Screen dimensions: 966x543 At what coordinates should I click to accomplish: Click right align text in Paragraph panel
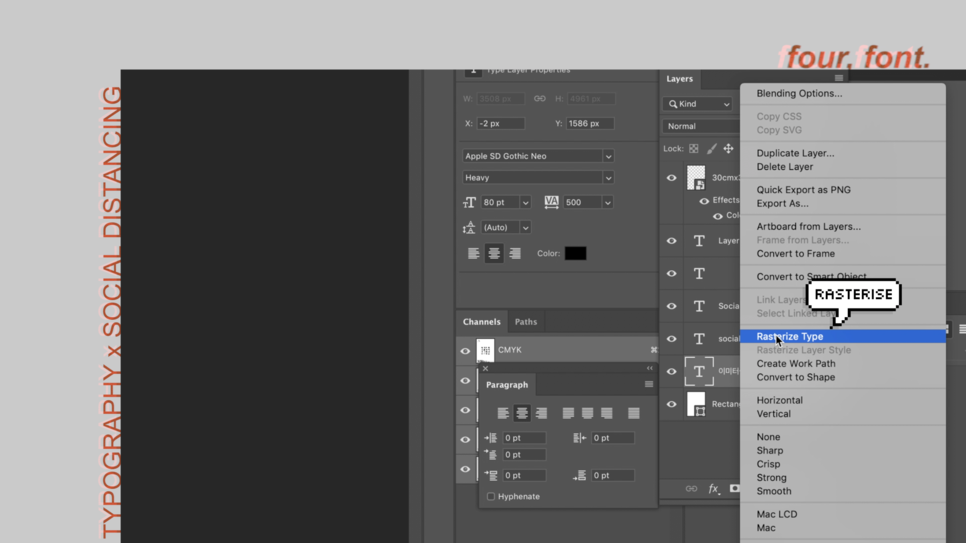[x=541, y=413]
